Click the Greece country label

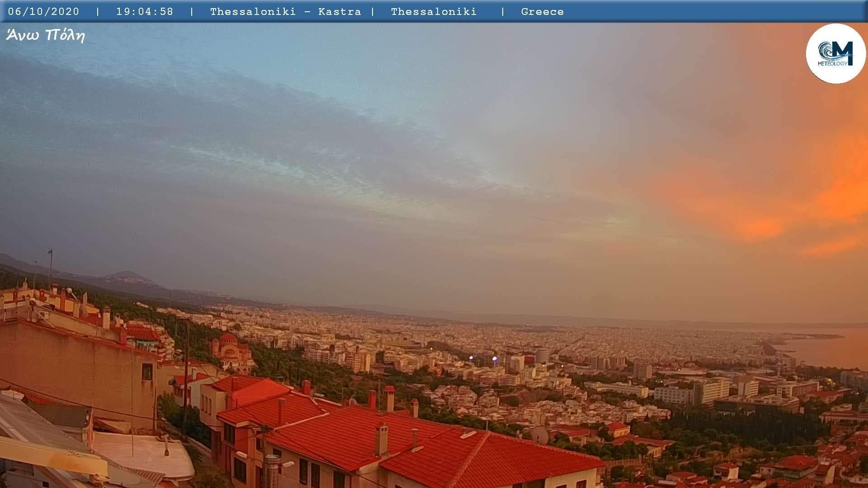coord(542,12)
